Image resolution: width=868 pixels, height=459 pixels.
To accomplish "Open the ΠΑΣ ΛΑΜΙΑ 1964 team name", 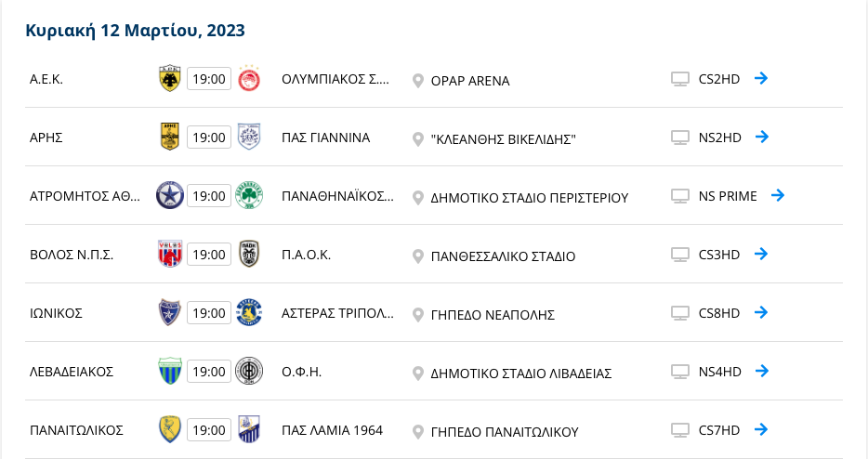I will (332, 430).
